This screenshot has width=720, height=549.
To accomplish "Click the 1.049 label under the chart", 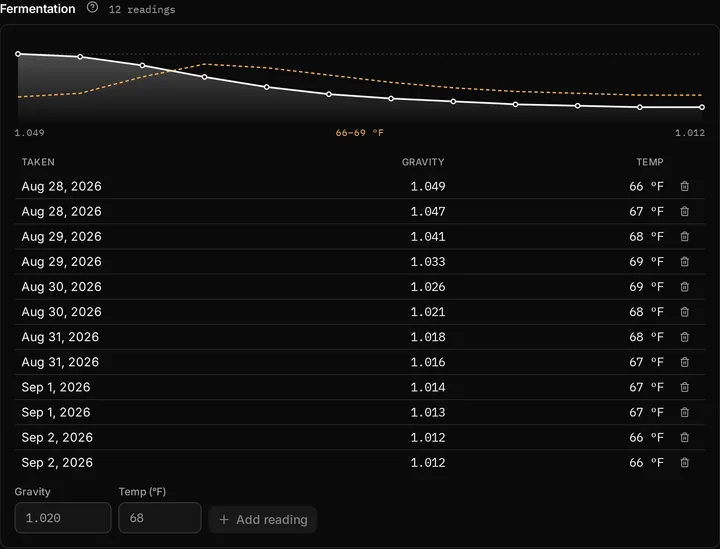I will coord(29,133).
